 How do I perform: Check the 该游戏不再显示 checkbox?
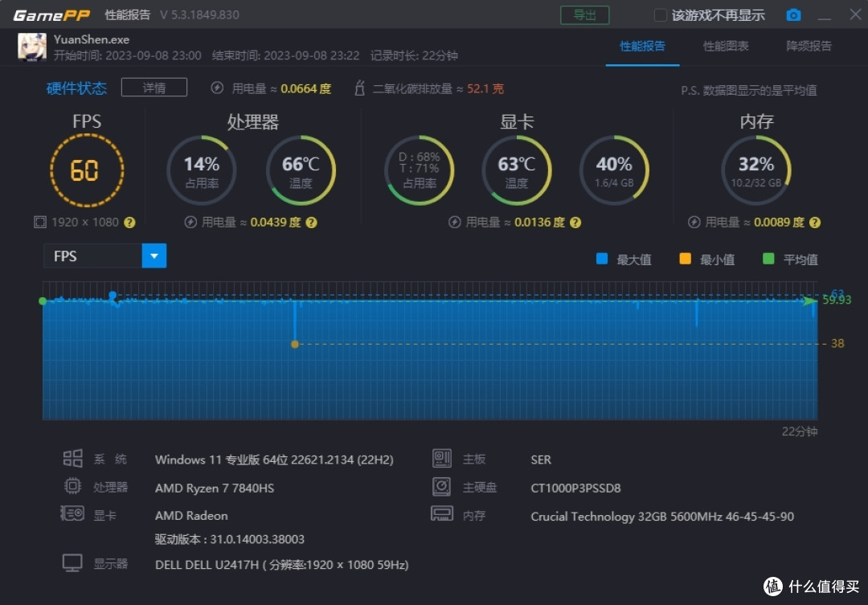660,15
